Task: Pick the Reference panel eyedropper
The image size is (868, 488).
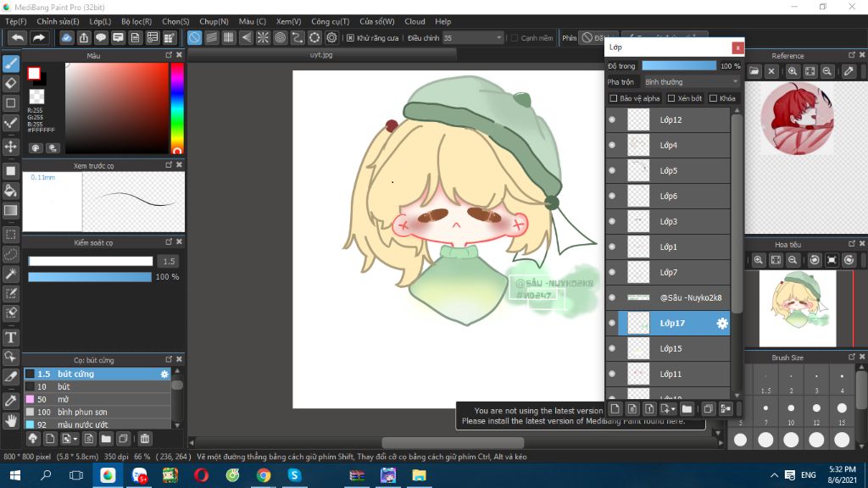Action: click(849, 71)
